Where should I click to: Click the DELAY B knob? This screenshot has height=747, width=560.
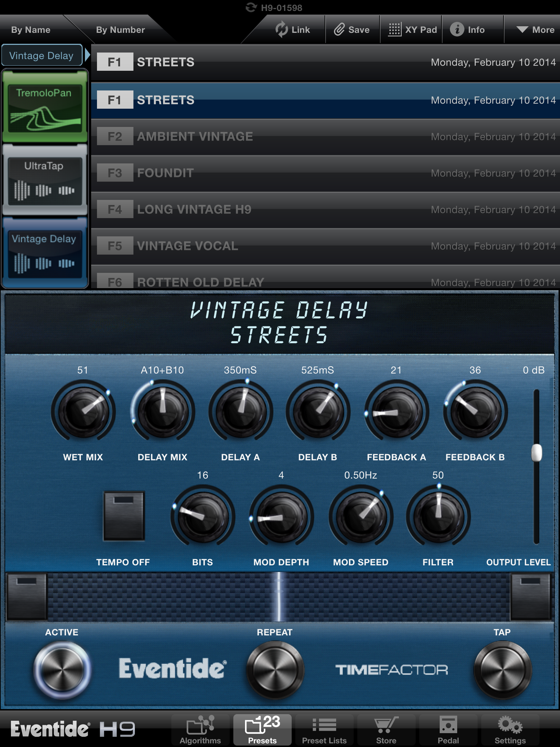318,411
